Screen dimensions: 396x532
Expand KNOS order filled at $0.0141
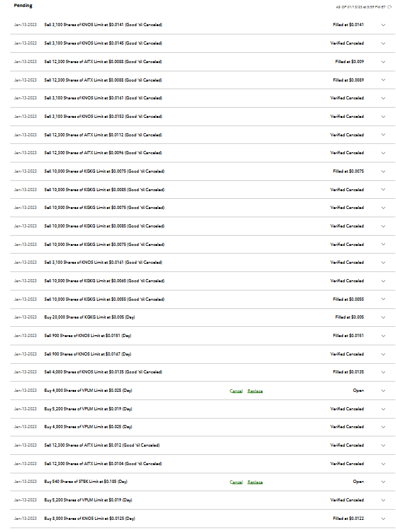pyautogui.click(x=383, y=25)
